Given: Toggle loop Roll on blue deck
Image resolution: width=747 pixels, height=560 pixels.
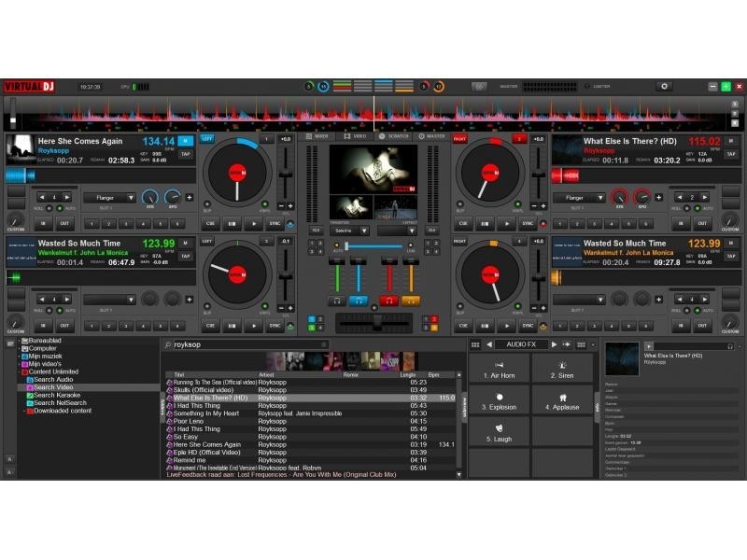Looking at the screenshot, I should [x=49, y=208].
